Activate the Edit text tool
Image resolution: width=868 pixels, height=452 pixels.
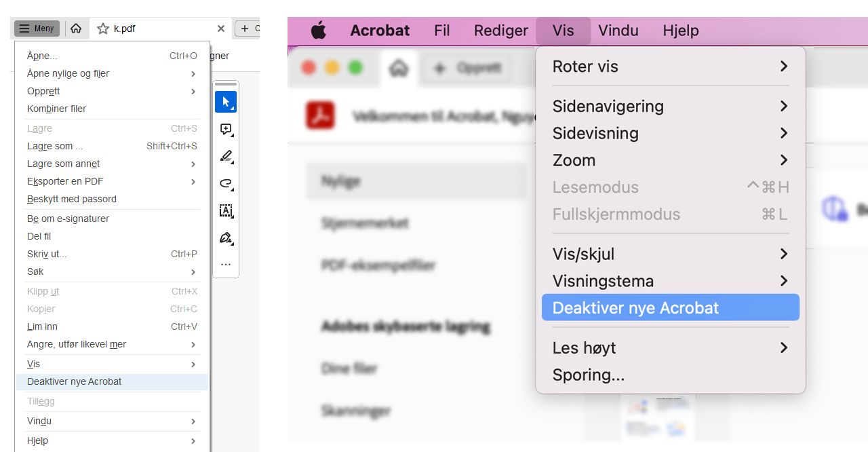pos(225,211)
